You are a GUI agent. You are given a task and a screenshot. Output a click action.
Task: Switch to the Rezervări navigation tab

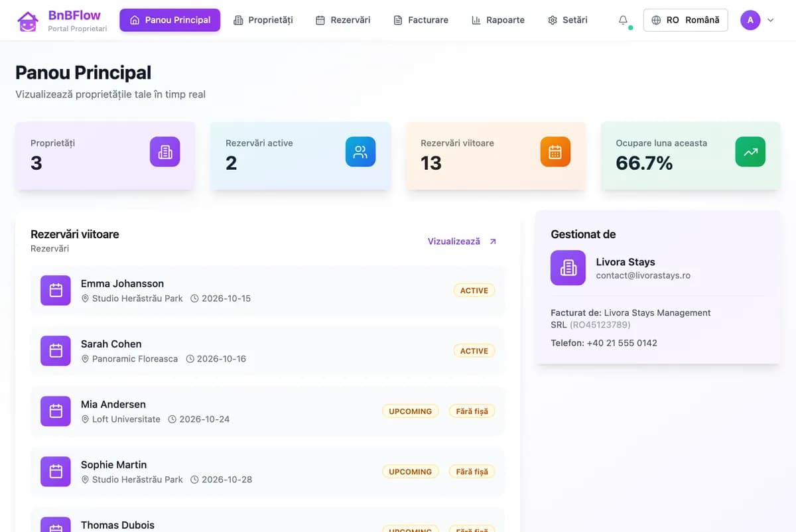point(342,20)
